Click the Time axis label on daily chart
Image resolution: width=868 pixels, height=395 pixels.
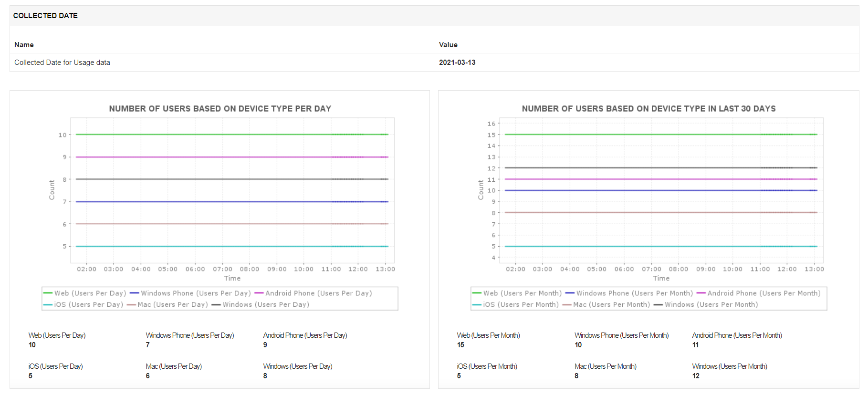pos(232,279)
